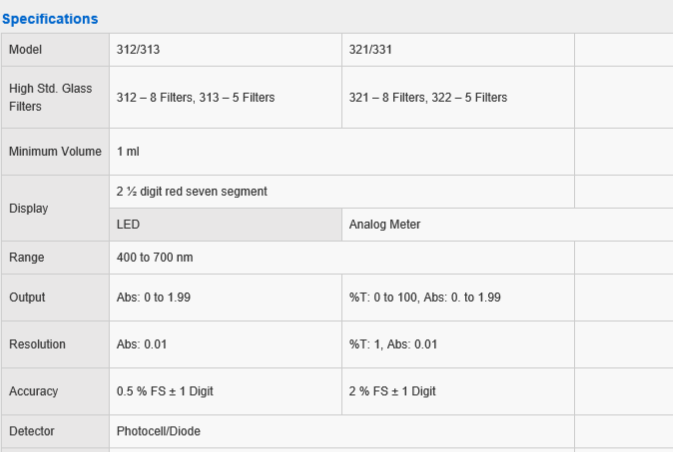Click the highlighted LED cell
673x452 pixels.
coord(226,224)
